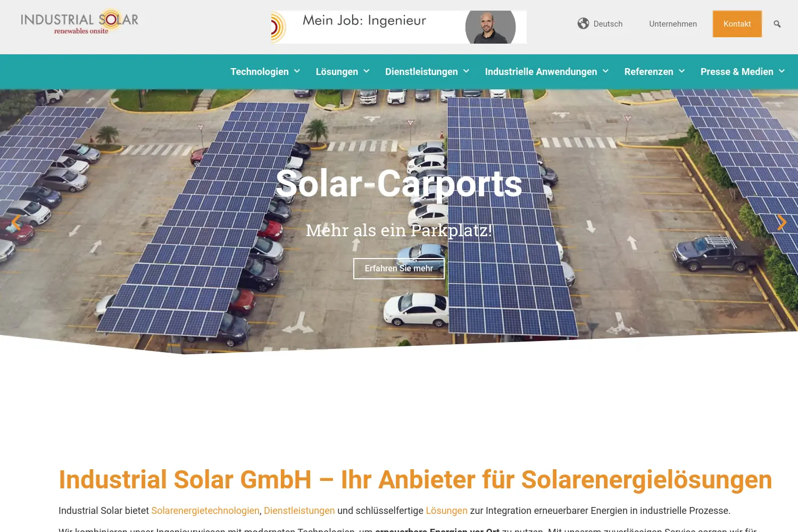Click the orange Kontakt button

737,24
